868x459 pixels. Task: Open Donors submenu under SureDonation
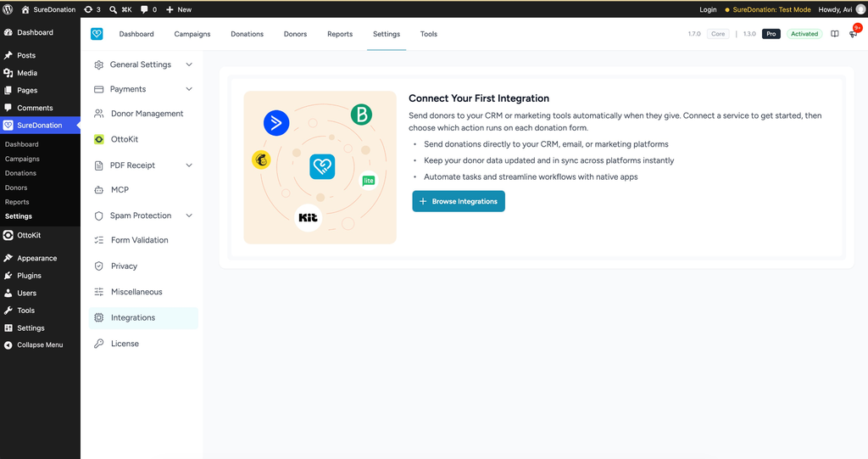tap(16, 188)
